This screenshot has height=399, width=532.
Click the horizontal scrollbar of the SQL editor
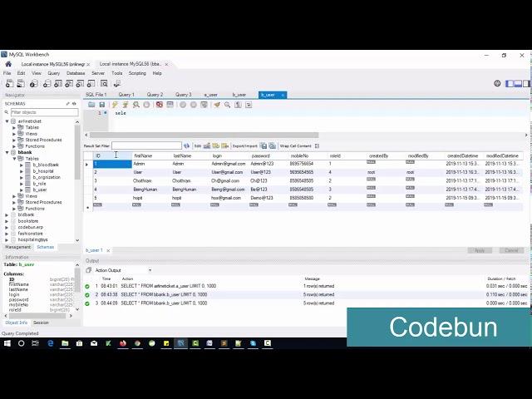click(x=204, y=135)
